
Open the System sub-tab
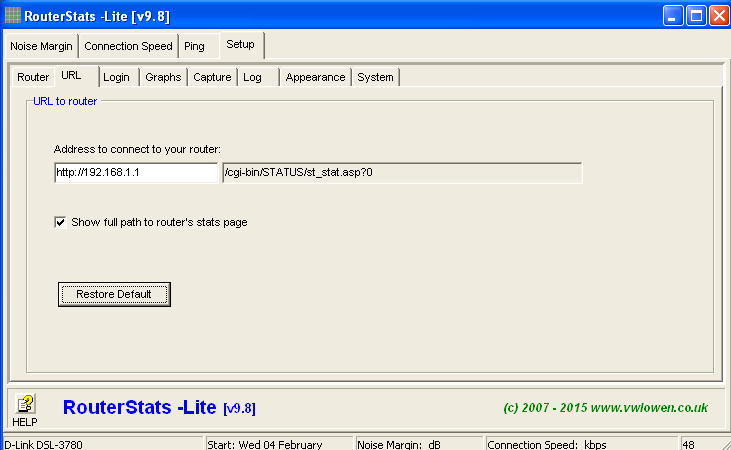coord(375,77)
